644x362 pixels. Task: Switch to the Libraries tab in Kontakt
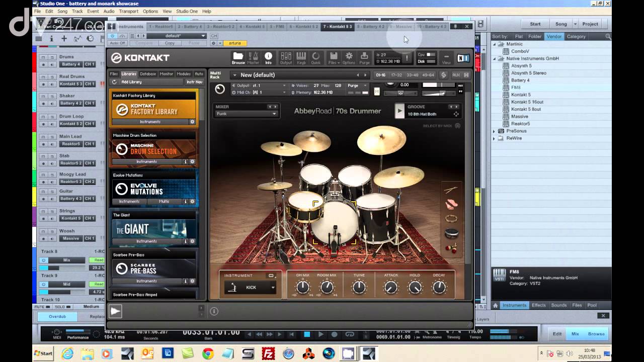[x=128, y=73]
